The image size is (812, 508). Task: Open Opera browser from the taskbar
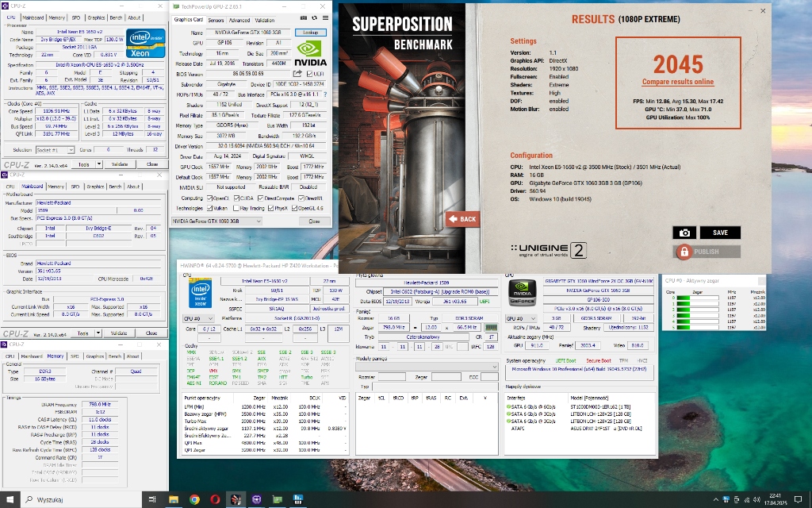215,499
